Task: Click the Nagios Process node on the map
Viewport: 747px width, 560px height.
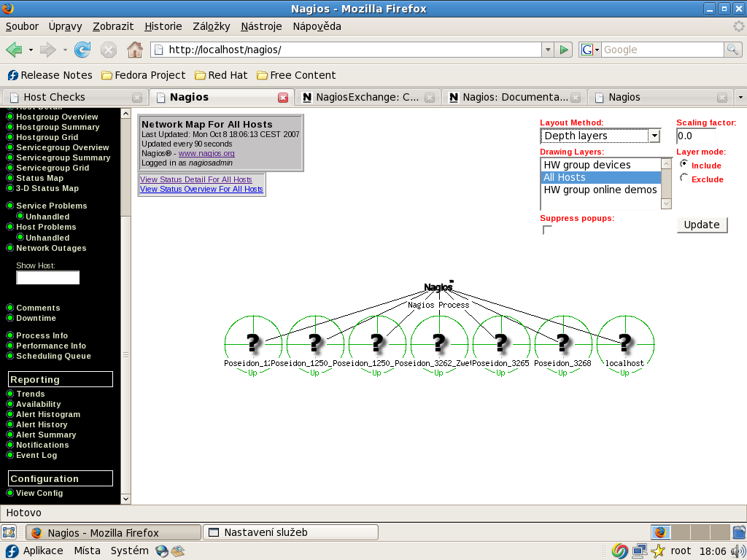Action: [x=438, y=287]
